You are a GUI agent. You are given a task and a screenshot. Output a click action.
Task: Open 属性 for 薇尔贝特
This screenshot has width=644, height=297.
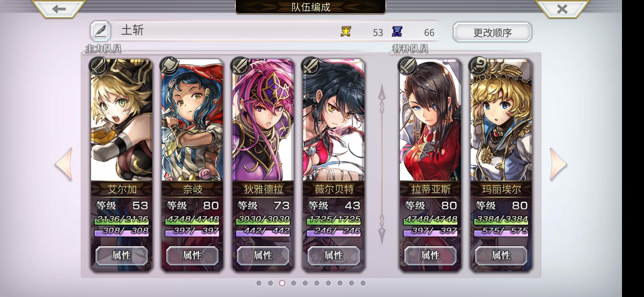334,256
